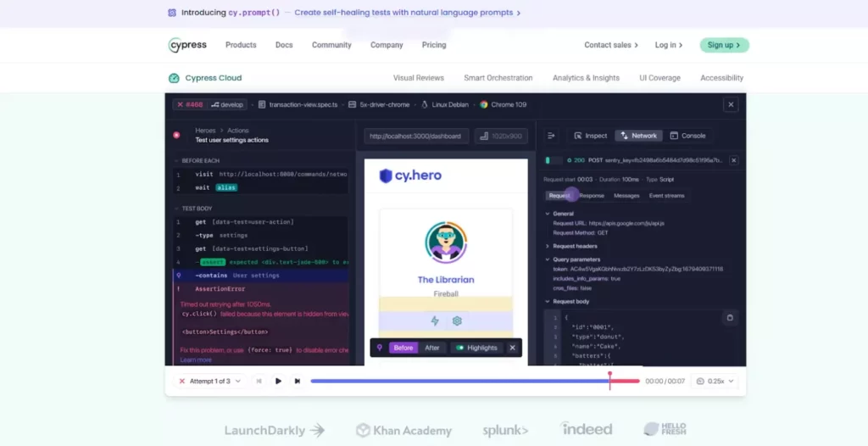Click the replay progress bar
Screen dimensions: 868x446
point(475,382)
